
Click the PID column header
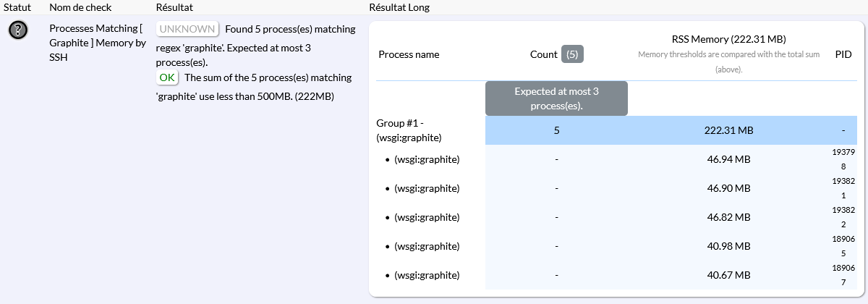[843, 54]
